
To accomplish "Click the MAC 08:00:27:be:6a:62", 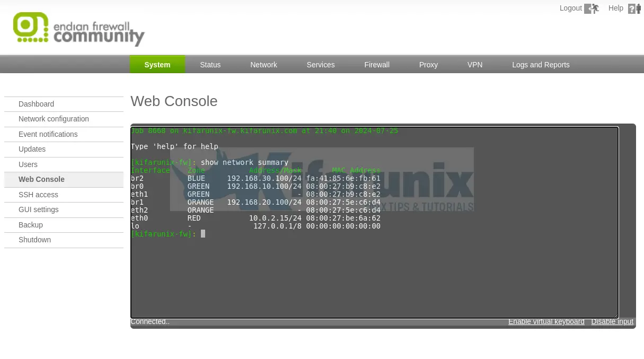I will click(343, 218).
